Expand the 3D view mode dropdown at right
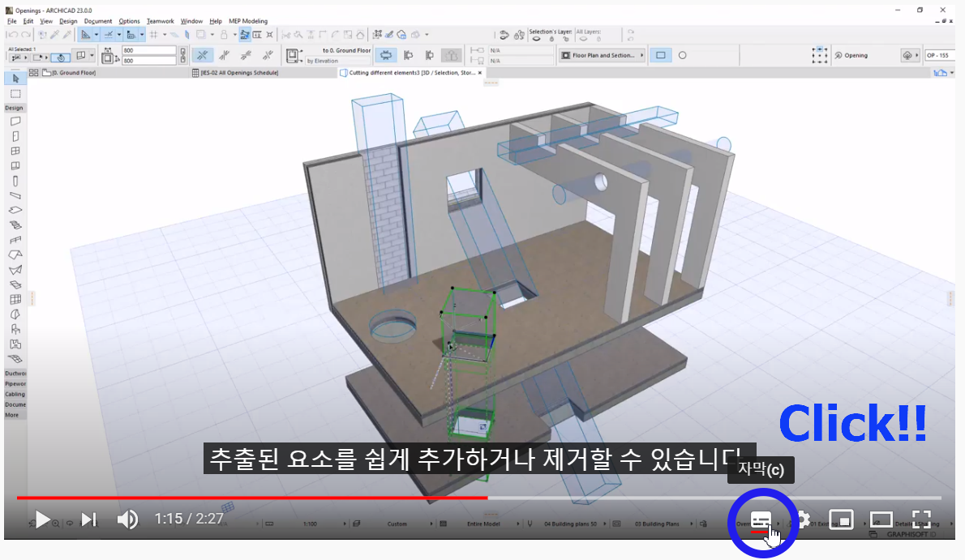Screen dimensions: 965x560 [x=951, y=73]
